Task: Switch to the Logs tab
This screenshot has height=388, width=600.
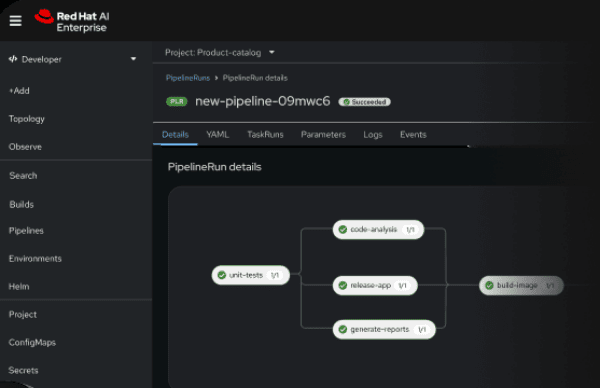Action: pos(373,135)
